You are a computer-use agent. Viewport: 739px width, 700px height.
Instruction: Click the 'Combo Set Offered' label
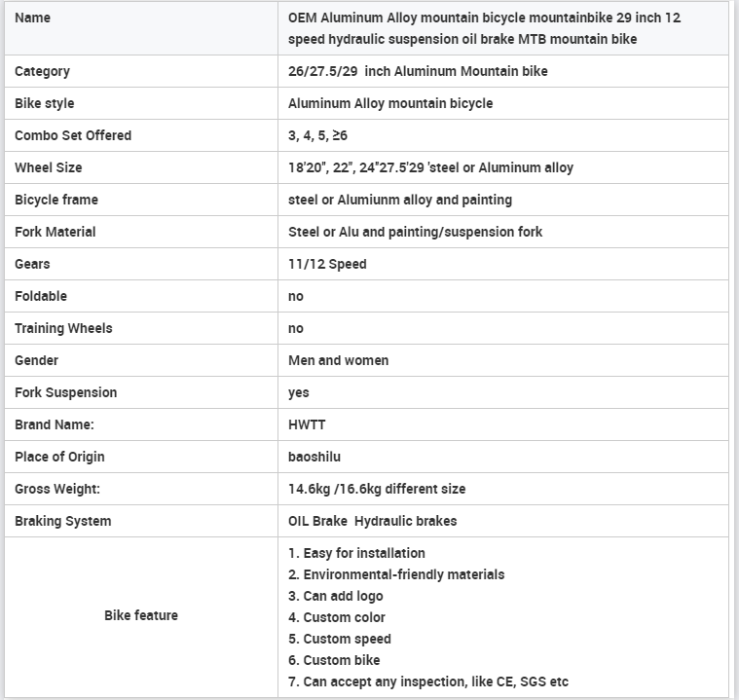coord(73,135)
